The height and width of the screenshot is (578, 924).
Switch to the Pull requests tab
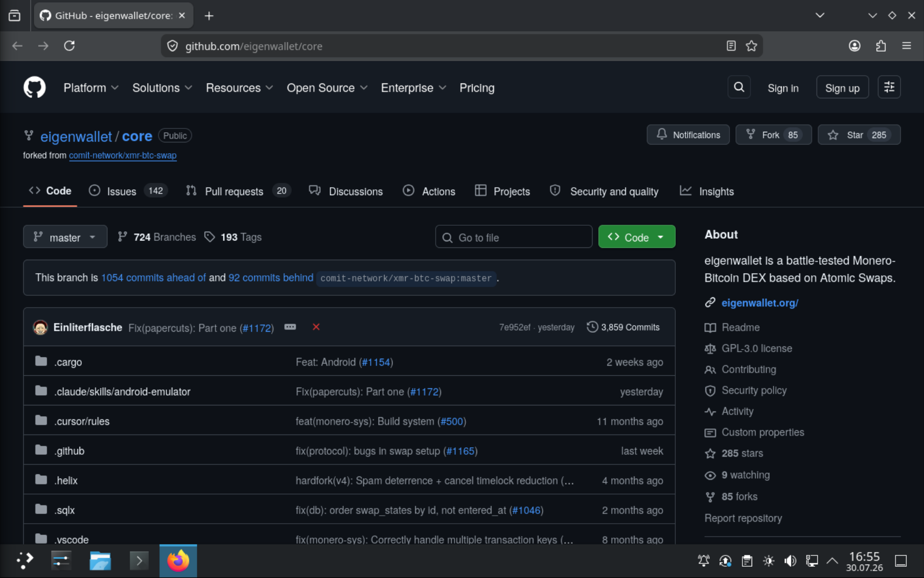point(238,191)
